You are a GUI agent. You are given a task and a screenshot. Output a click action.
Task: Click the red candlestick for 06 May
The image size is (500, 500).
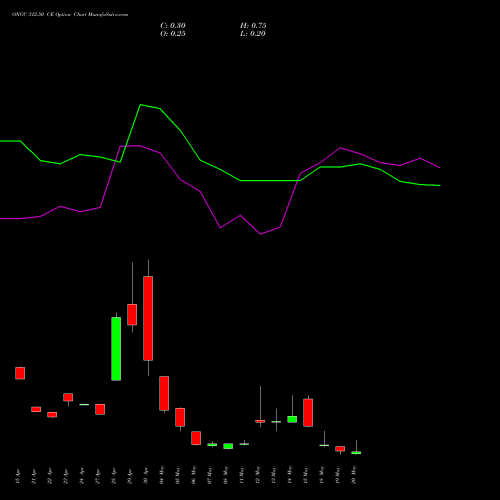click(x=196, y=438)
